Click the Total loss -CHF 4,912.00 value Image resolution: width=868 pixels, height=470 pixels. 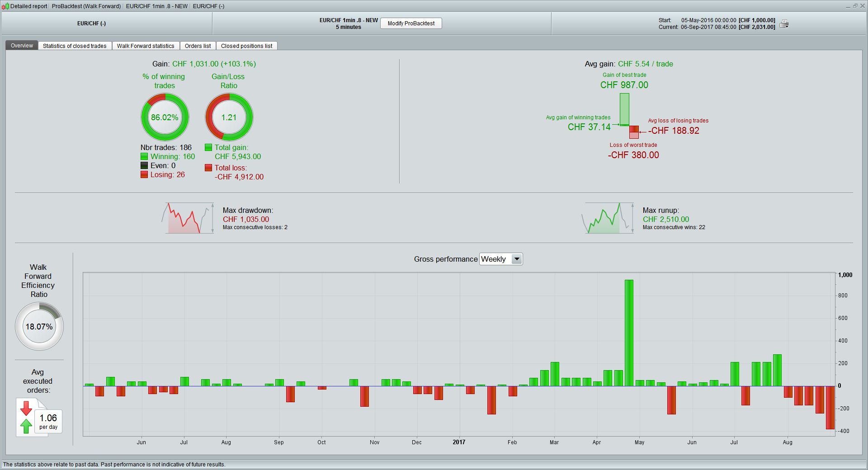[x=239, y=177]
